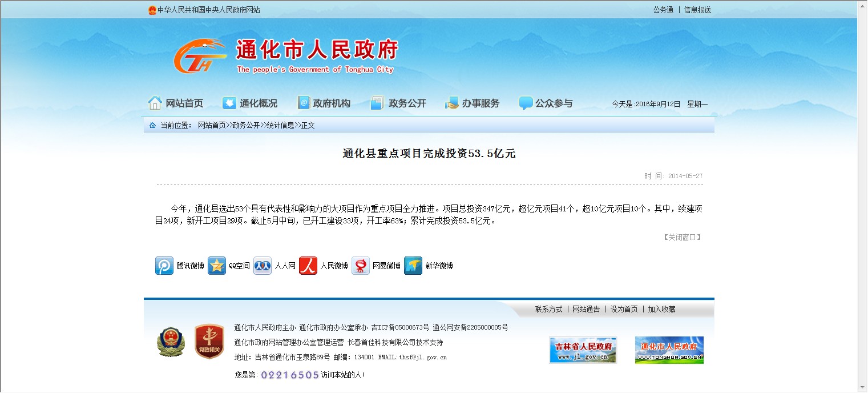
Task: Share via the 新华微博 icon
Action: click(x=413, y=266)
